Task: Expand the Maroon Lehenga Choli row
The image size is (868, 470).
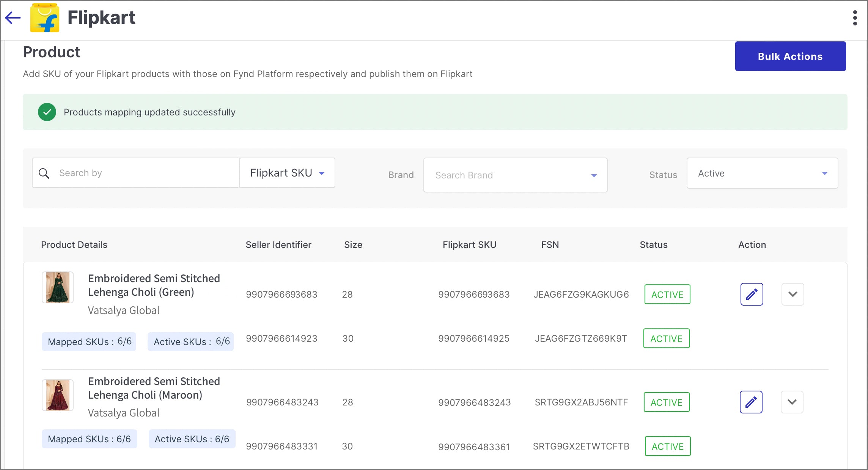Action: pyautogui.click(x=792, y=402)
